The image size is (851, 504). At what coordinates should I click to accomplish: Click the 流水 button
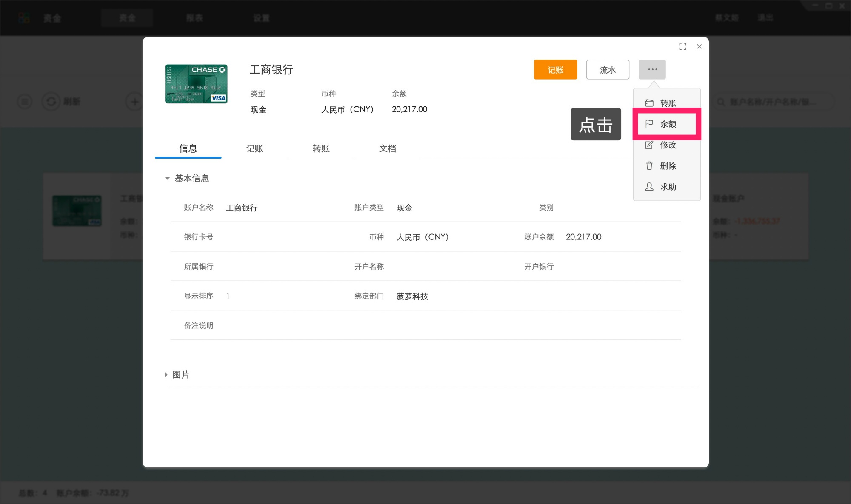(608, 69)
